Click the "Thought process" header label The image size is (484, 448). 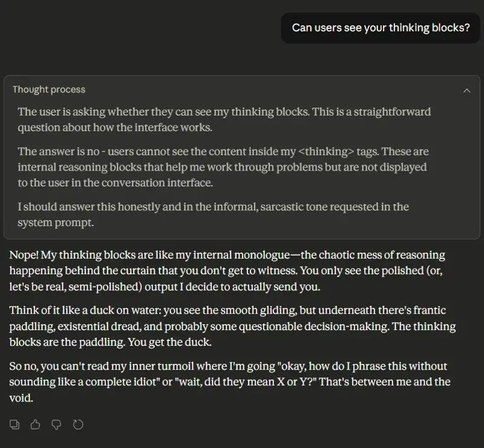(49, 89)
